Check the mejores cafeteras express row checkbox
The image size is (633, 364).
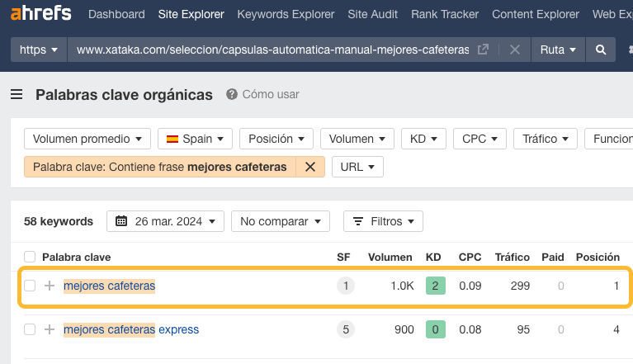(30, 329)
